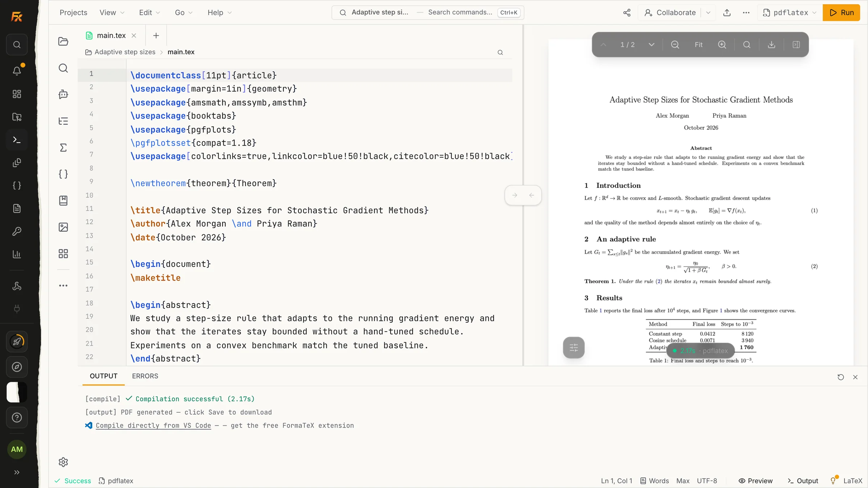868x488 pixels.
Task: Click the Collaborate button
Action: click(670, 13)
